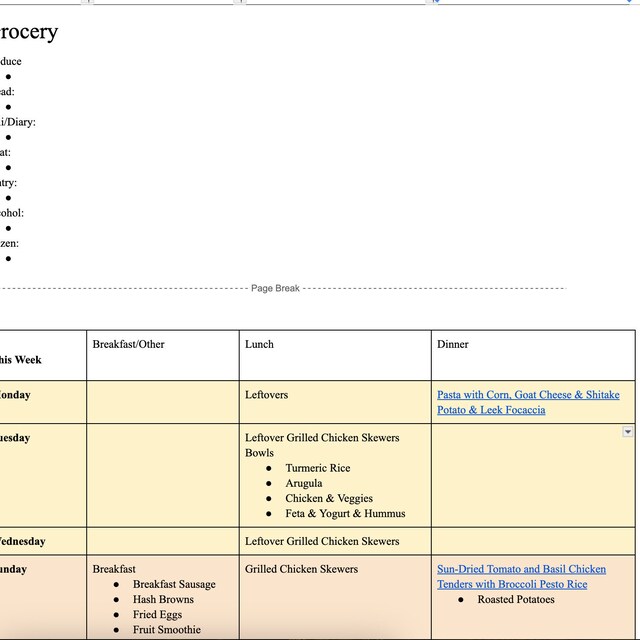
Task: Open the dropdown arrow in Tuesday's Dinner cell
Action: coord(627,431)
